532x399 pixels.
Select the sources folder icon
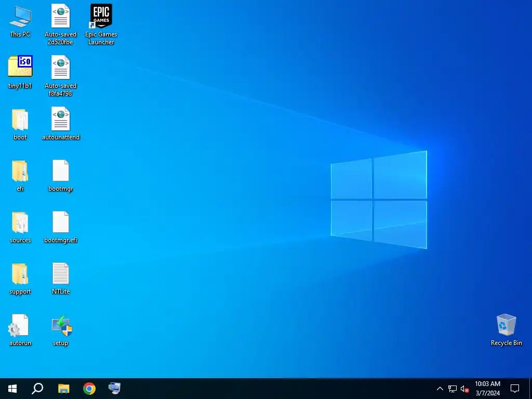(20, 228)
